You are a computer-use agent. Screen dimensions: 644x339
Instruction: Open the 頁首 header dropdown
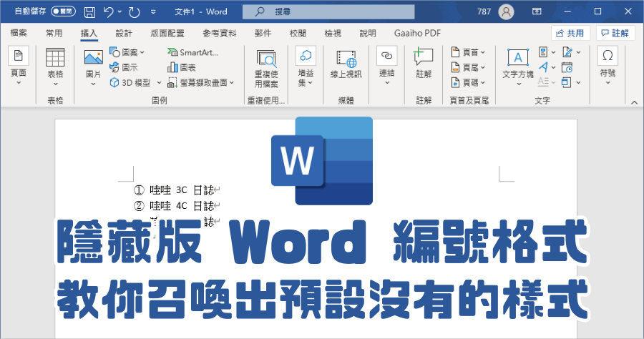468,52
